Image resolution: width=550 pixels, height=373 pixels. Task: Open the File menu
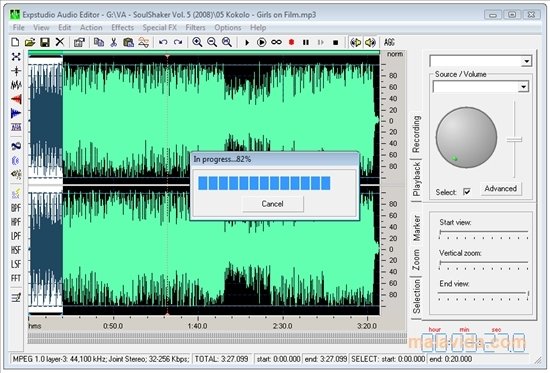point(19,27)
